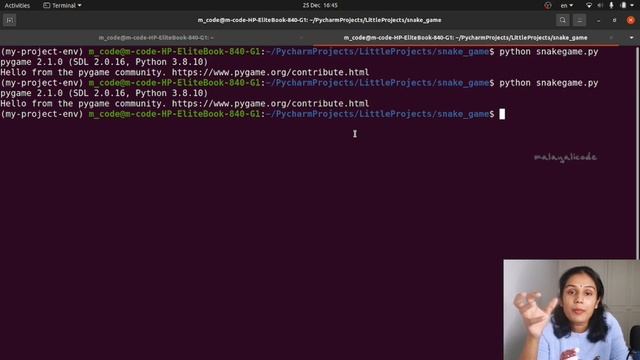Maximize the terminal window
Screen dimensions: 640x360
[614, 20]
